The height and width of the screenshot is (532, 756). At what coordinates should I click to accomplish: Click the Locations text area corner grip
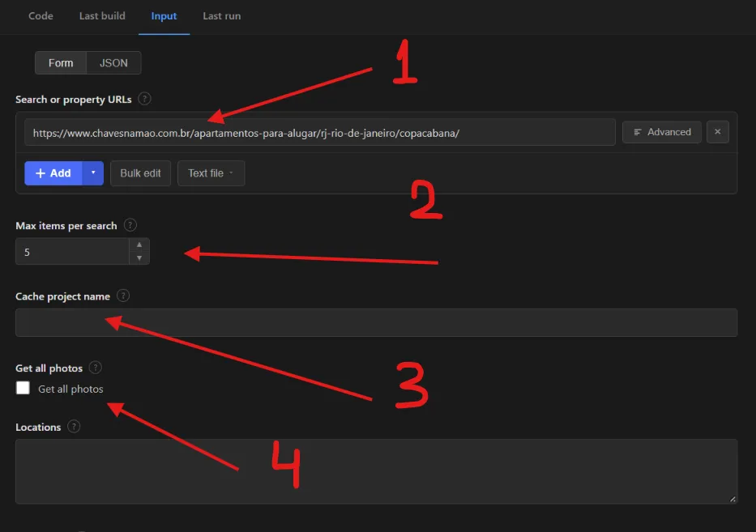pos(733,500)
